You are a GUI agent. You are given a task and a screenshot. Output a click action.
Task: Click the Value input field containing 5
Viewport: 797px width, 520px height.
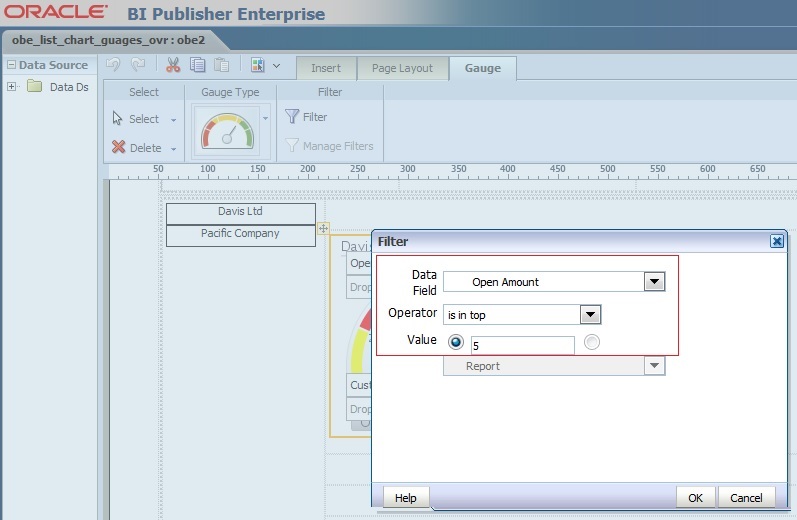522,345
